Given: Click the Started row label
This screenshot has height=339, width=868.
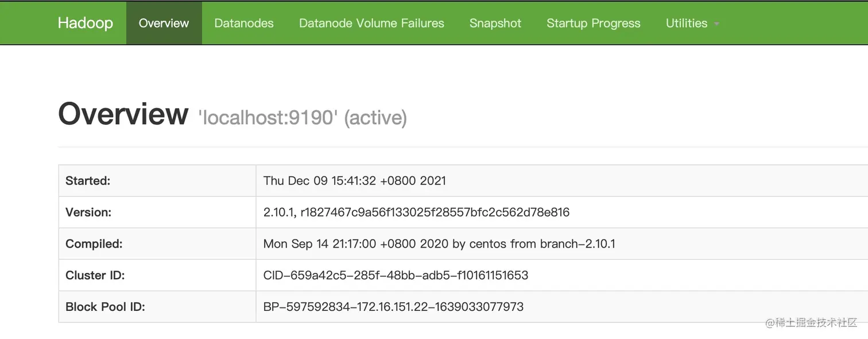Looking at the screenshot, I should [x=88, y=180].
